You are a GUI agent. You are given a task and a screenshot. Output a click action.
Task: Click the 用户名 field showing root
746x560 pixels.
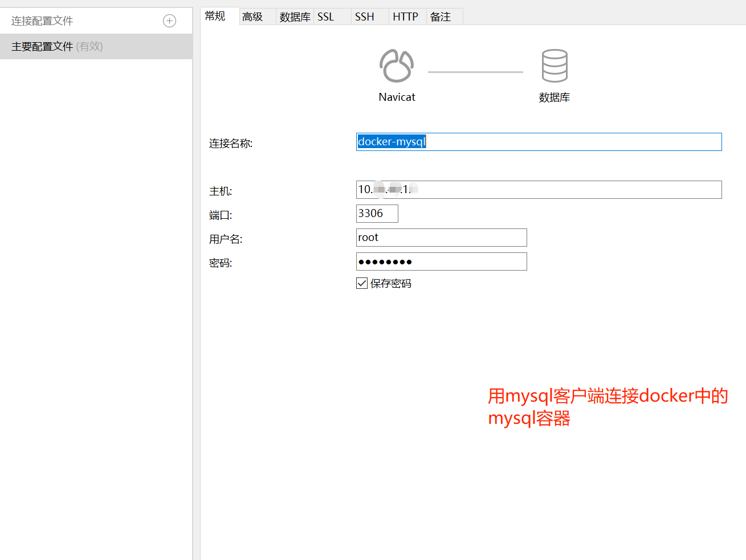click(441, 238)
